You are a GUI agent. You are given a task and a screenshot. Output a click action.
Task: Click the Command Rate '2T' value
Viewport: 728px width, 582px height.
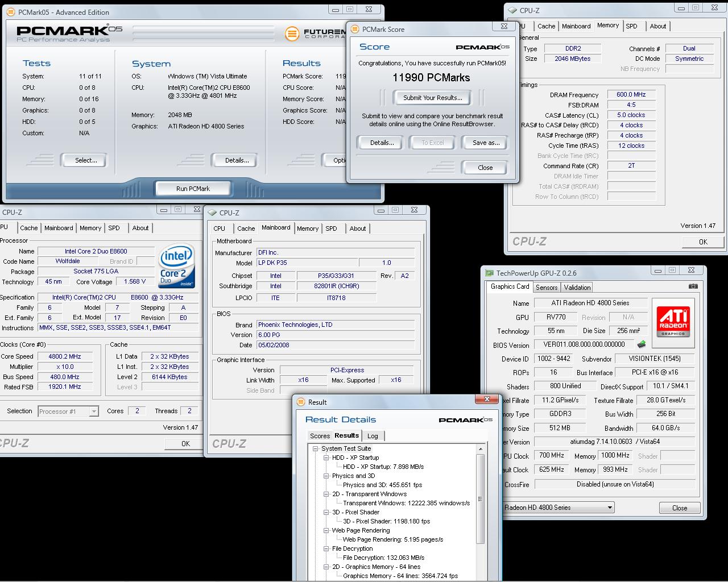pyautogui.click(x=631, y=165)
